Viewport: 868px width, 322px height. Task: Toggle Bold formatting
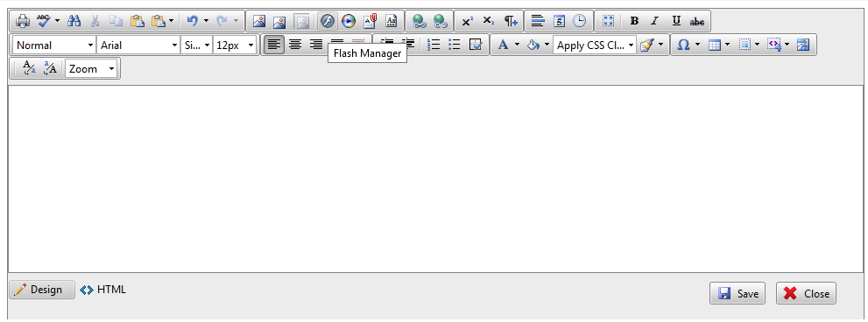[634, 21]
